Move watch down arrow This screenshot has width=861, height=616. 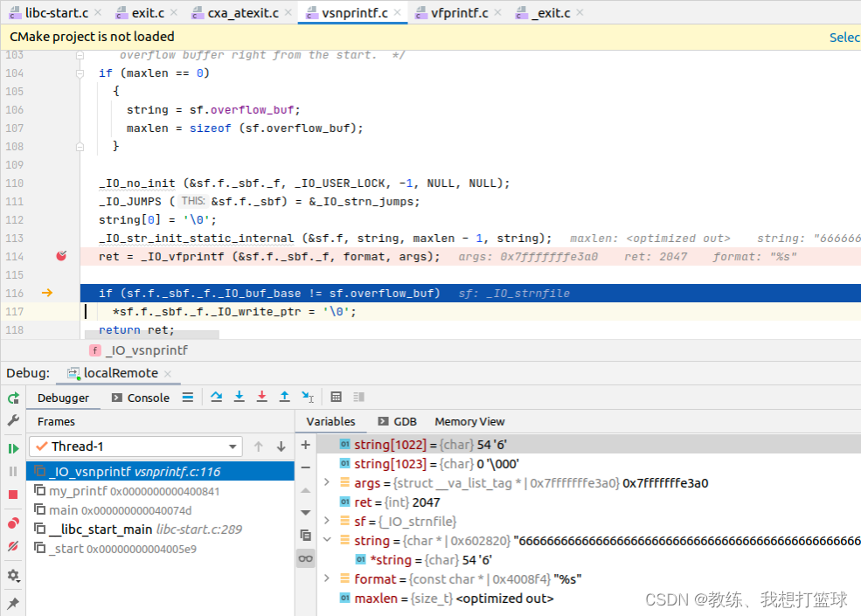(x=306, y=512)
